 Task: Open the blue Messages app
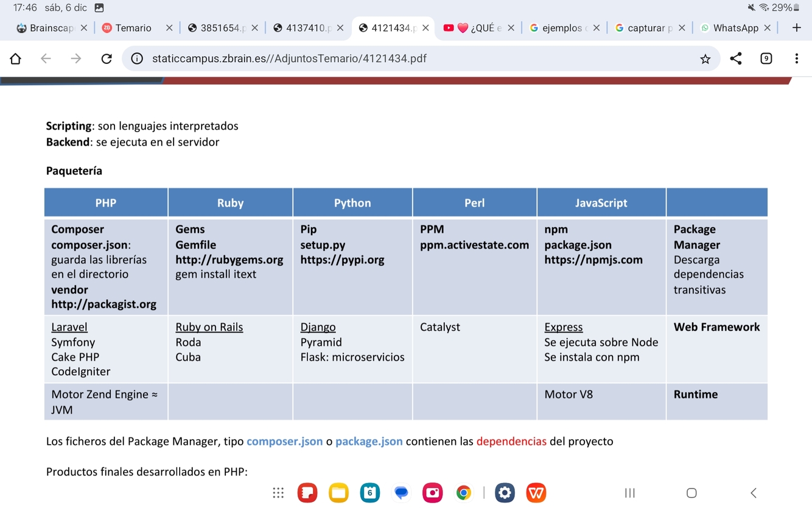click(401, 493)
